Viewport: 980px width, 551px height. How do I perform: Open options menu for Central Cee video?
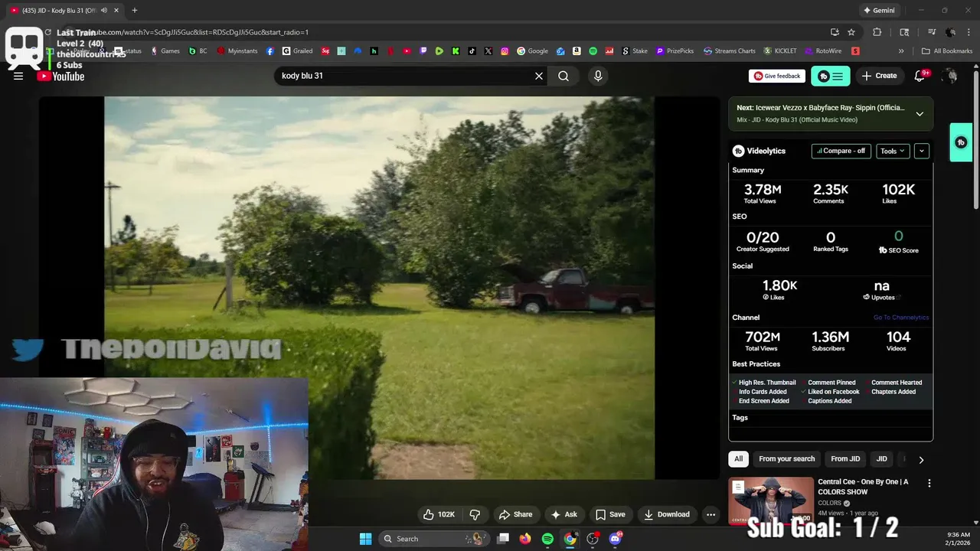(x=929, y=483)
